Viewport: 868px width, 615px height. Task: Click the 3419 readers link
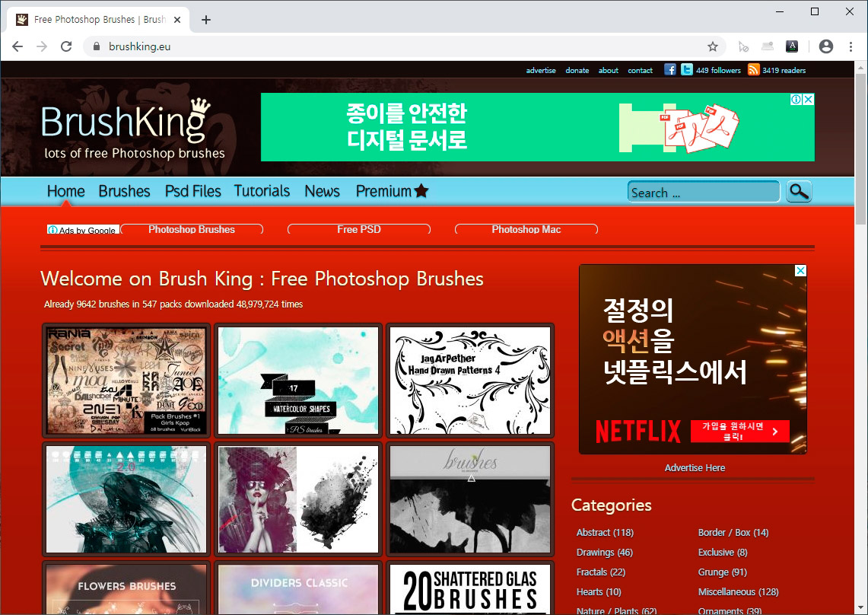click(784, 70)
